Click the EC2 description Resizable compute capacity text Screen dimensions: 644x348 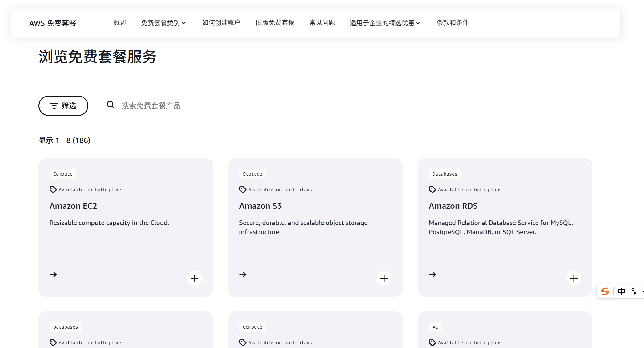click(x=109, y=223)
